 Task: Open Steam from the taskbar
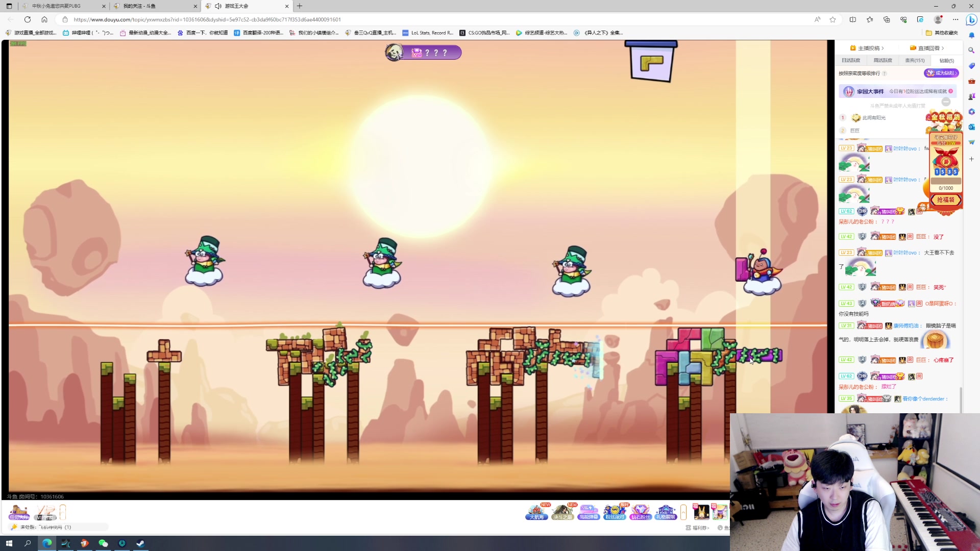tap(140, 543)
